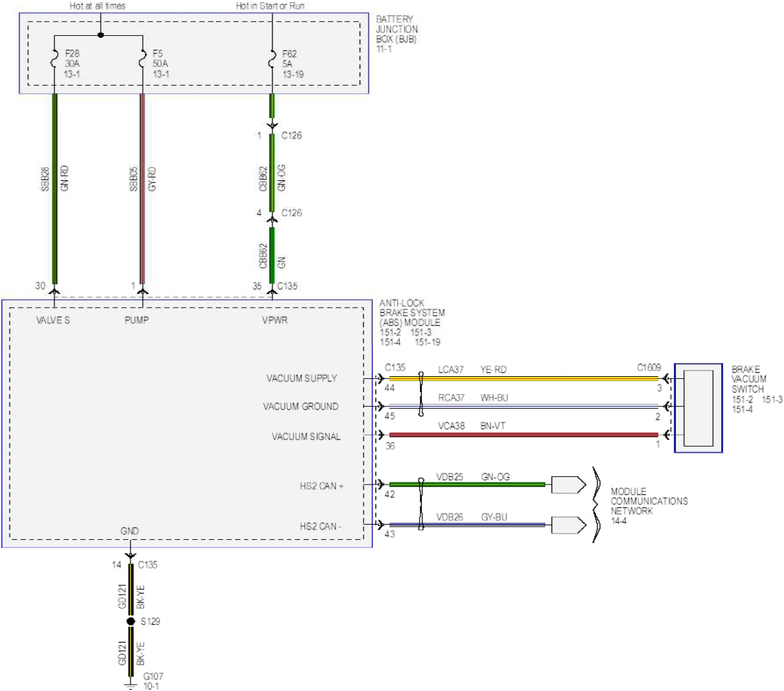
Task: Click the 'SBB05' circuit label
Action: click(133, 179)
